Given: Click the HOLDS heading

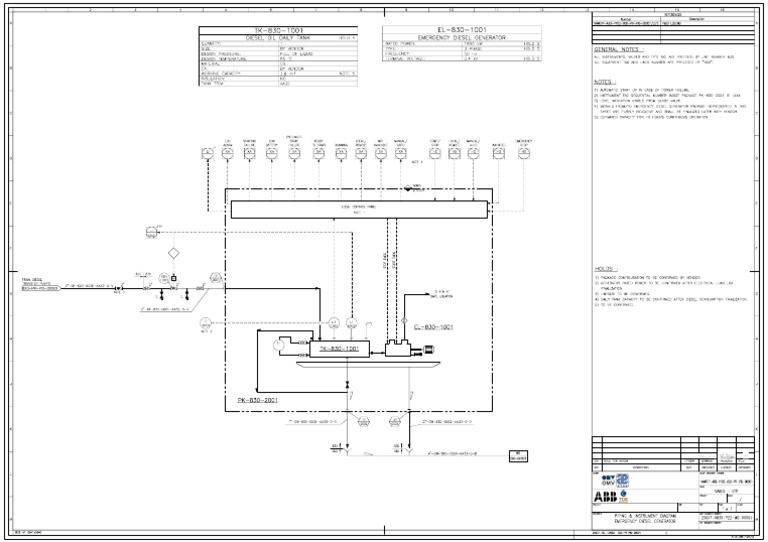Looking at the screenshot, I should [606, 269].
